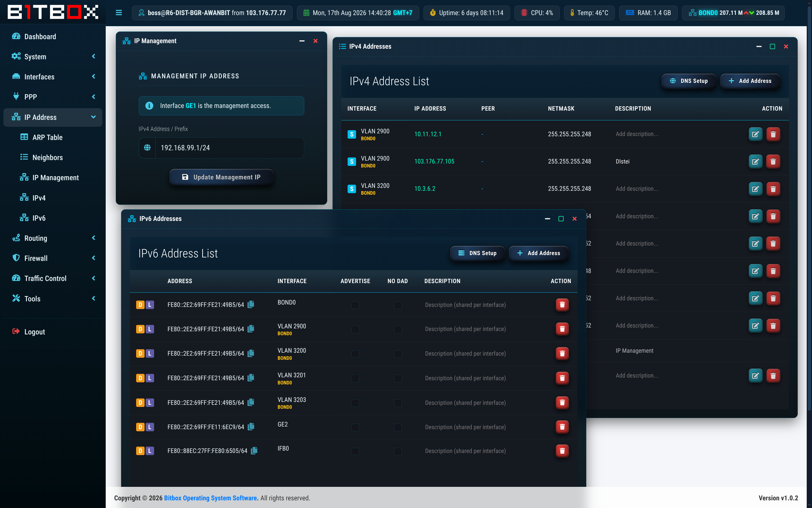Toggle Advertise checkbox for IFB0 row
Screen dimensions: 812x508
[x=355, y=451]
